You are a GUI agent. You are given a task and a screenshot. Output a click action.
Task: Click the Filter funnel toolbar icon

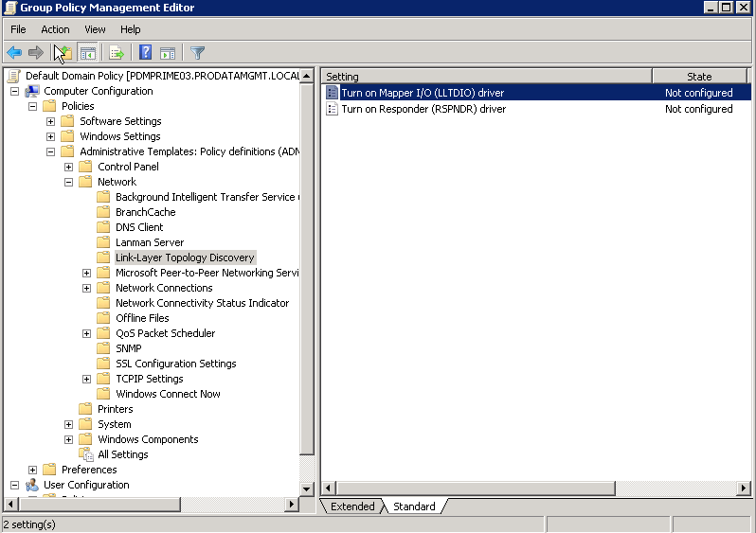(x=198, y=53)
